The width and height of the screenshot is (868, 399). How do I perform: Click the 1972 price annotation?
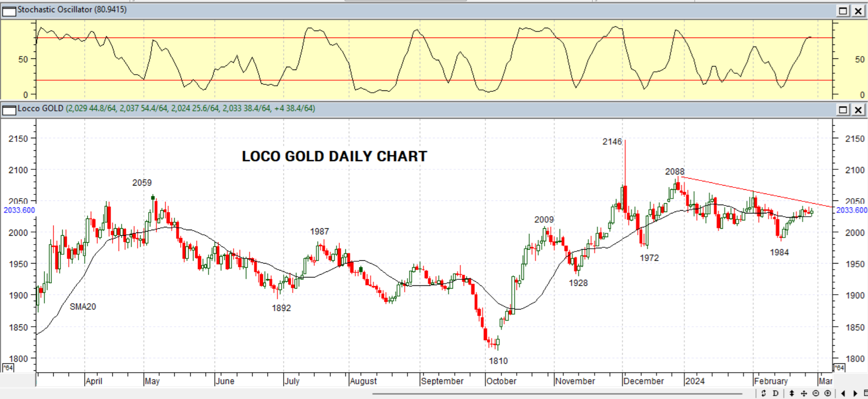click(x=649, y=258)
